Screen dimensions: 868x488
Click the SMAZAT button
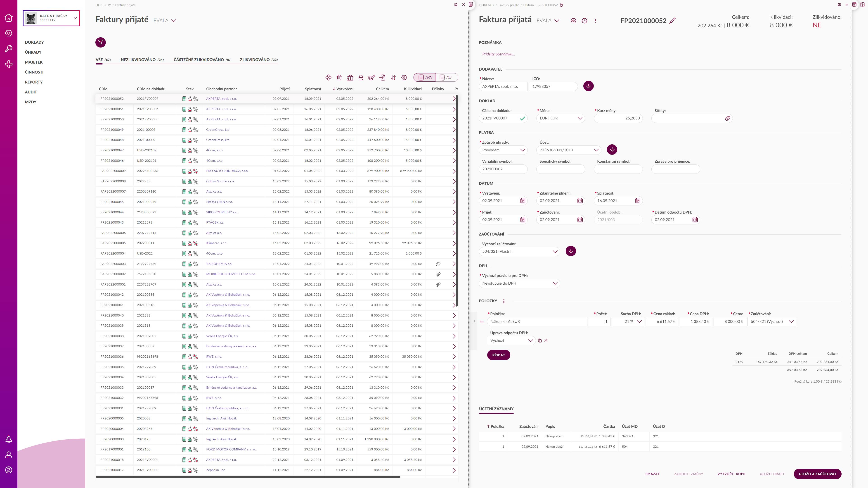[x=652, y=474]
